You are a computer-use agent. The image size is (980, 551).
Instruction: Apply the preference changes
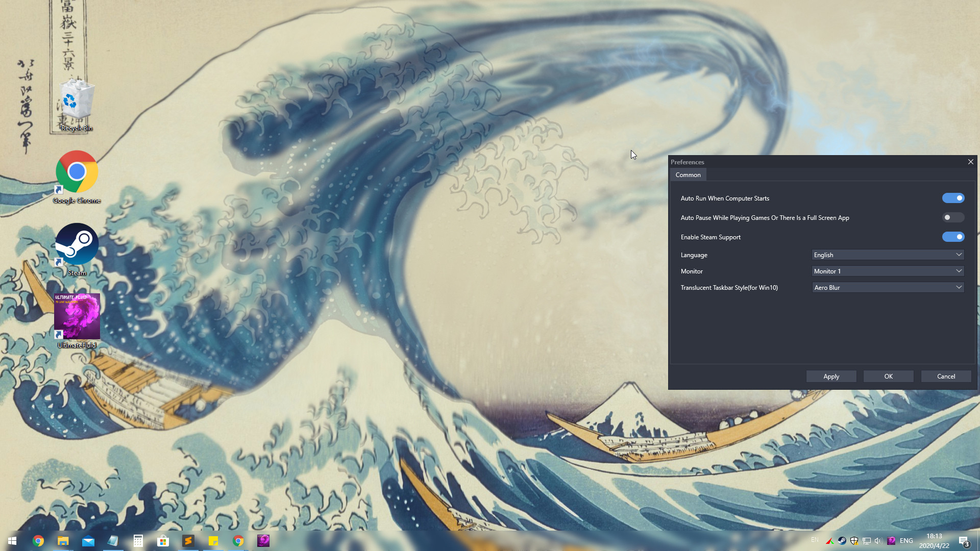[831, 376]
